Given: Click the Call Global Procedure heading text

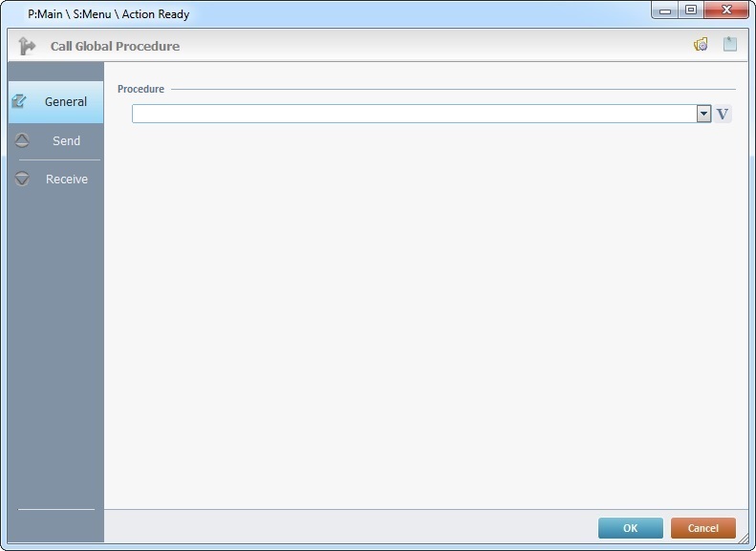Looking at the screenshot, I should 115,46.
